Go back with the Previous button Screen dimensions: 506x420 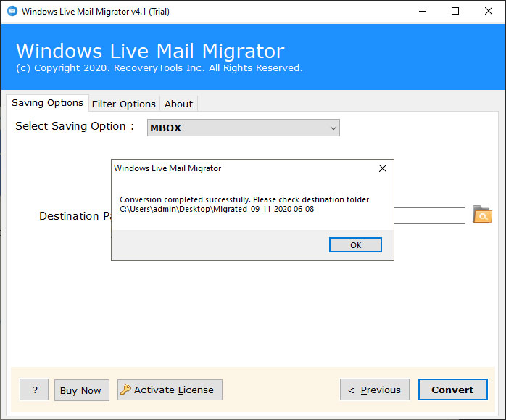tap(375, 390)
